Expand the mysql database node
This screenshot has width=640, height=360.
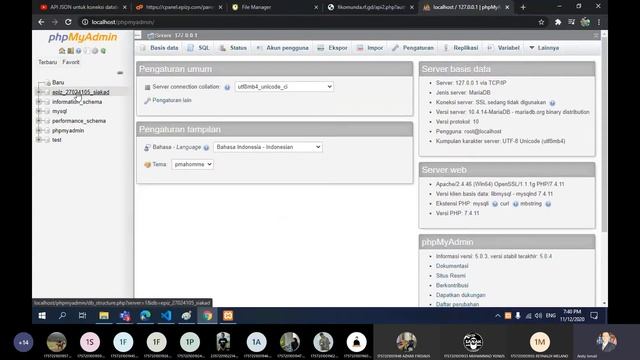tap(39, 111)
